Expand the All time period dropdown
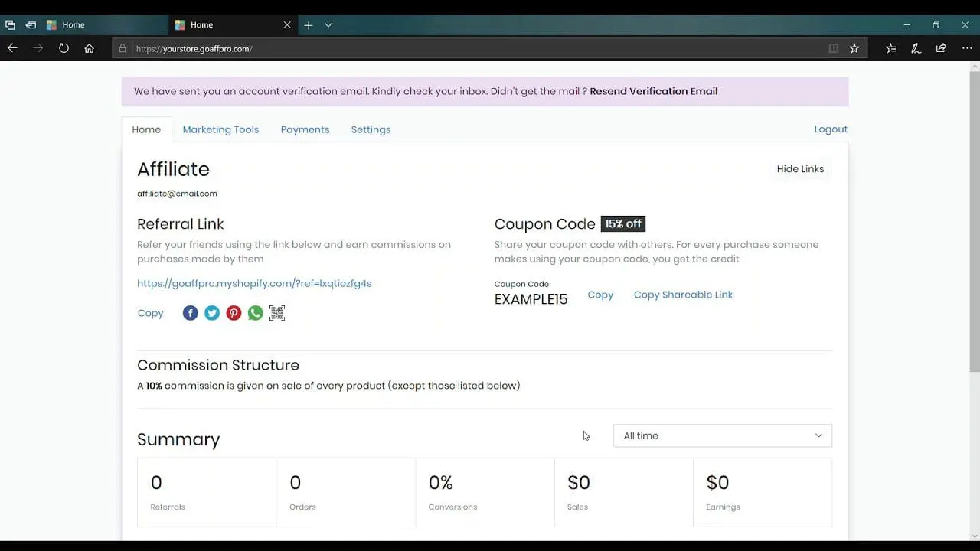 pos(722,435)
